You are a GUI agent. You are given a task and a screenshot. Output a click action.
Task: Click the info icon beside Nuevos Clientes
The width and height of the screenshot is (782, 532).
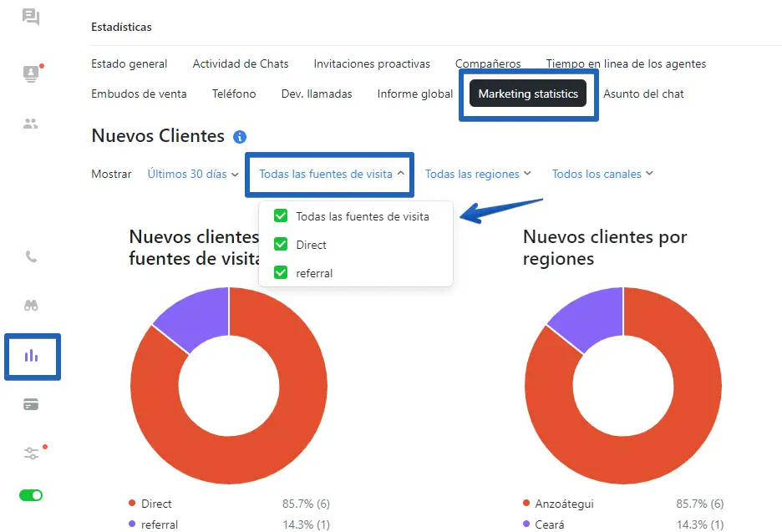[x=240, y=137]
